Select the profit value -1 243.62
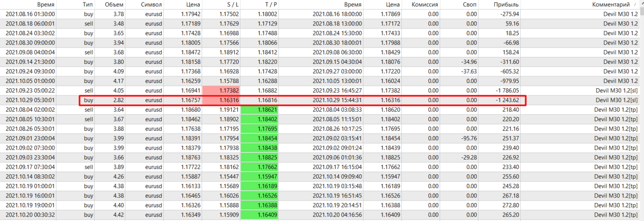Viewport: 644px width, 221px height. click(x=507, y=100)
